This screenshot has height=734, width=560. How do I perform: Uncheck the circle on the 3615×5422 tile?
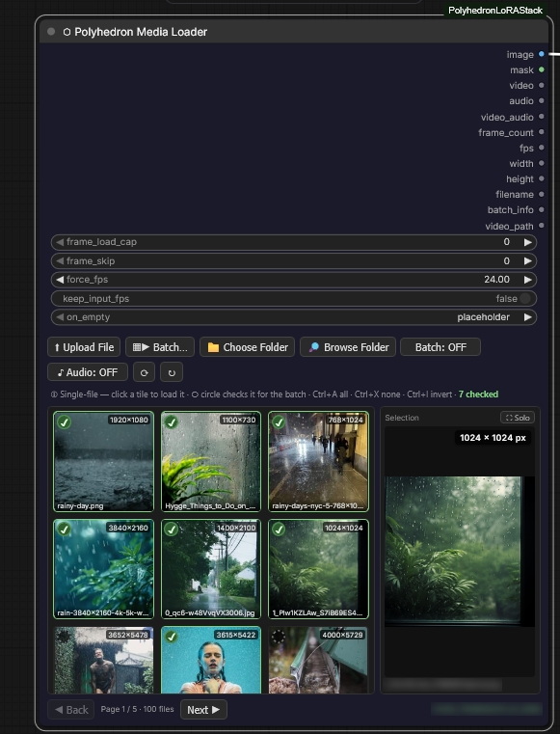(172, 637)
